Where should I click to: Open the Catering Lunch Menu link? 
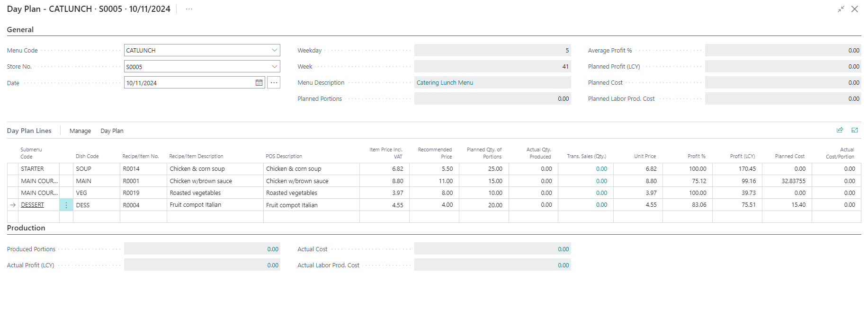[x=445, y=83]
